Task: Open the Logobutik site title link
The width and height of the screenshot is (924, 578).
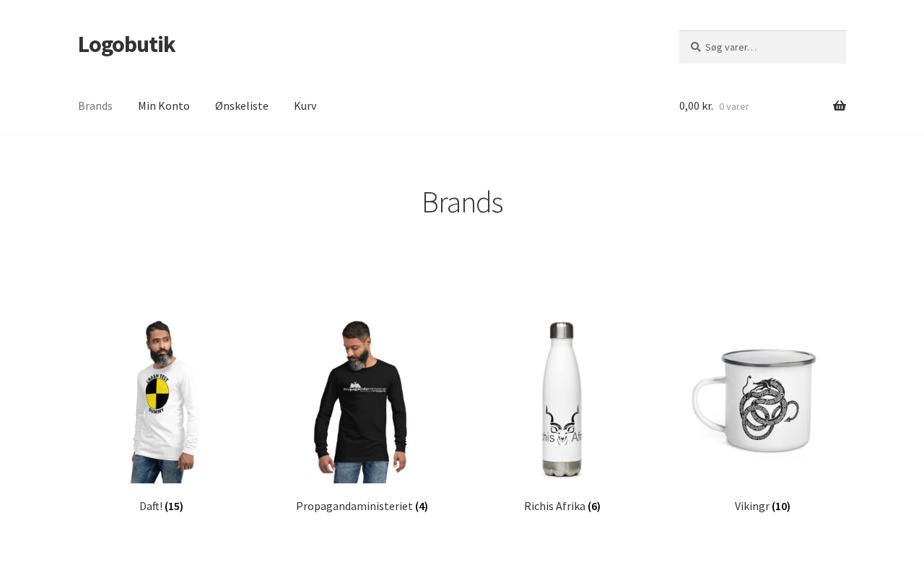Action: (x=126, y=44)
